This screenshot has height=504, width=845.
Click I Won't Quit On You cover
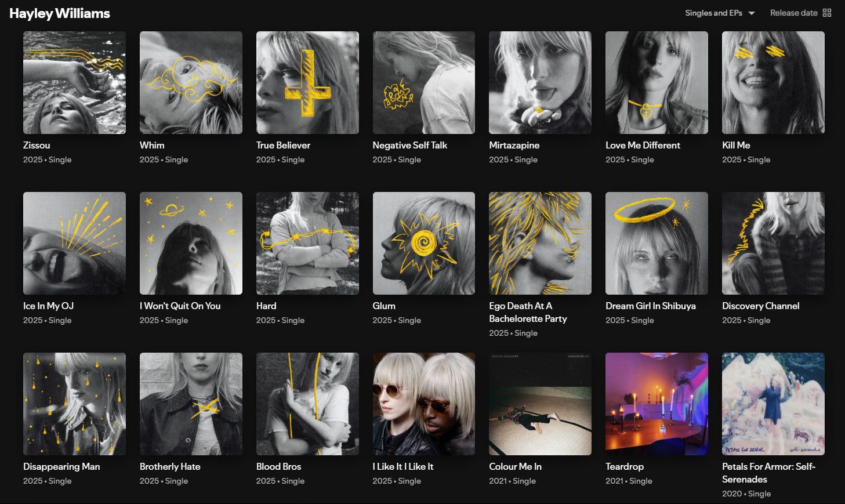tap(191, 243)
